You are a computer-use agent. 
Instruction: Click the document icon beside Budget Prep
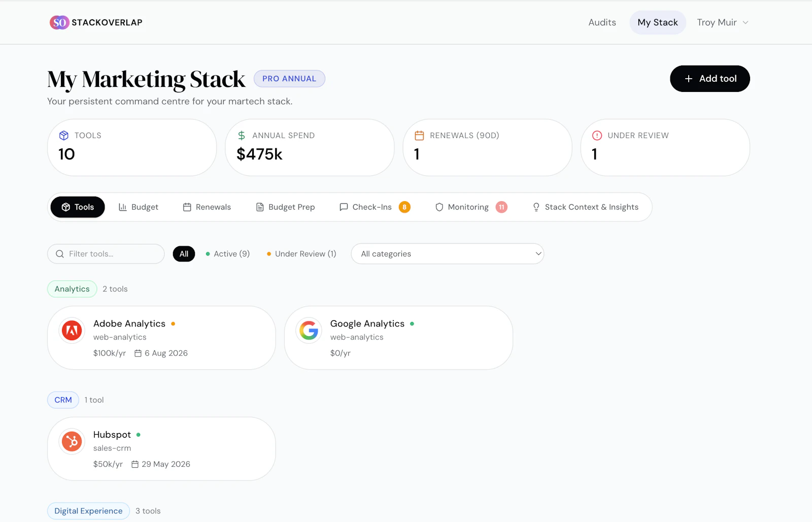coord(260,207)
